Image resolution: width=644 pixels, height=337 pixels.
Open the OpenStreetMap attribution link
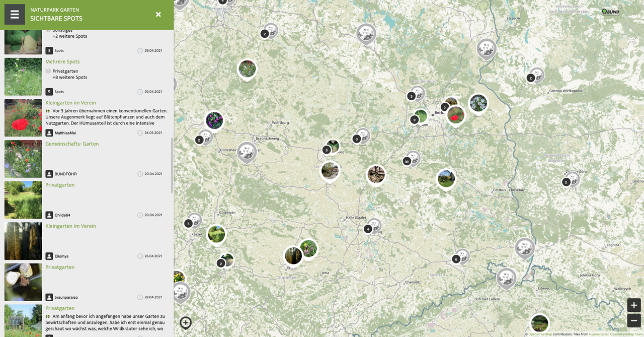pyautogui.click(x=540, y=334)
